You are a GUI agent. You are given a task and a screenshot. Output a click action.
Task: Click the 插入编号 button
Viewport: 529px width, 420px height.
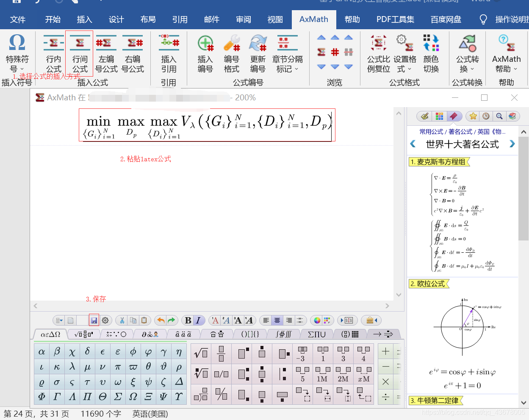205,54
